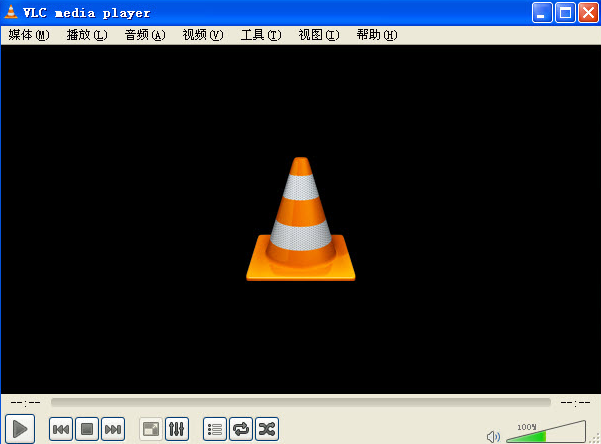Image resolution: width=601 pixels, height=444 pixels.
Task: Set volume using the green volume slider
Action: coord(546,432)
